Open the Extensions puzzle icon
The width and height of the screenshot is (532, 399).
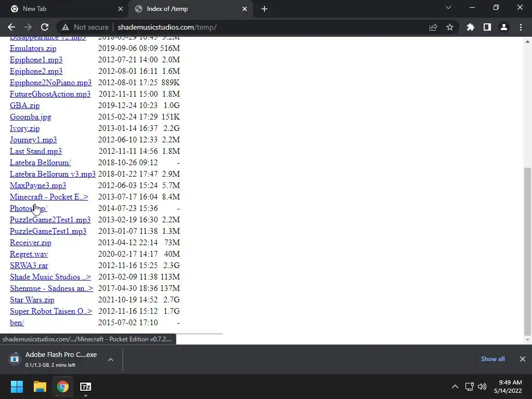(471, 27)
